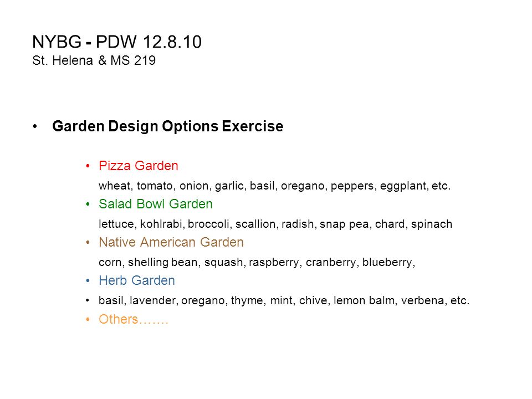This screenshot has height=399, width=532.
Task: Click the Garden Design Options Exercise heading
Action: (x=167, y=126)
